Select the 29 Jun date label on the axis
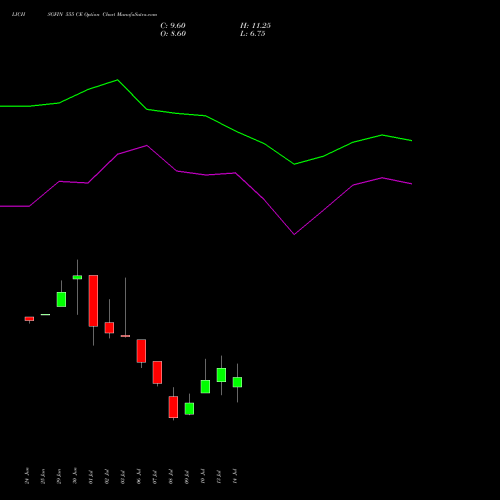The height and width of the screenshot is (500, 500). pos(59,476)
